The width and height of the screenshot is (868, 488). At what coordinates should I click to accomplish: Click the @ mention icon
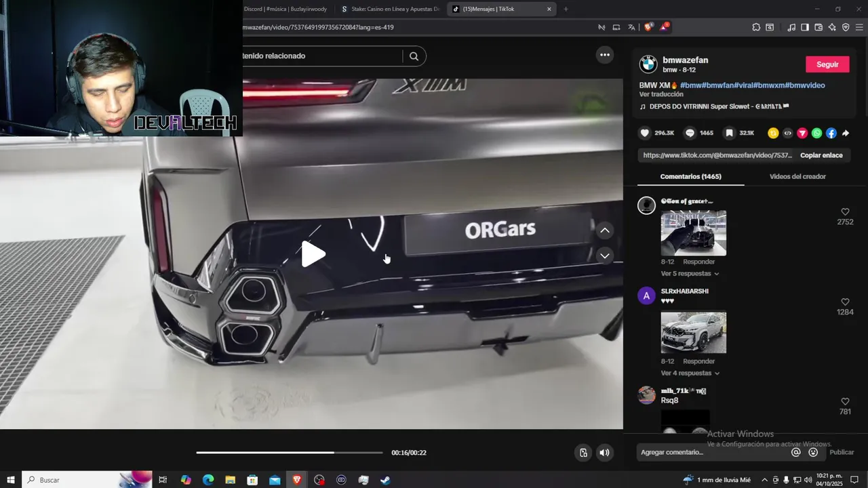click(796, 452)
